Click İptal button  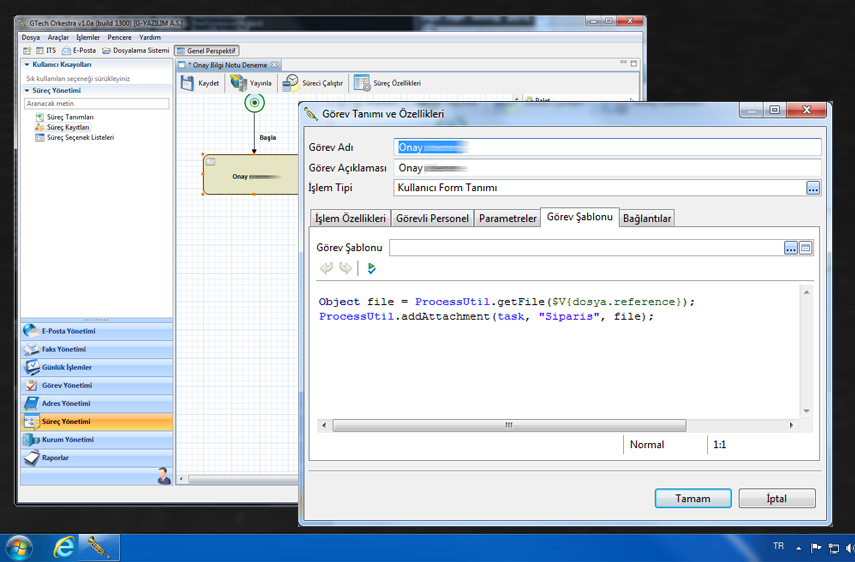coord(777,498)
